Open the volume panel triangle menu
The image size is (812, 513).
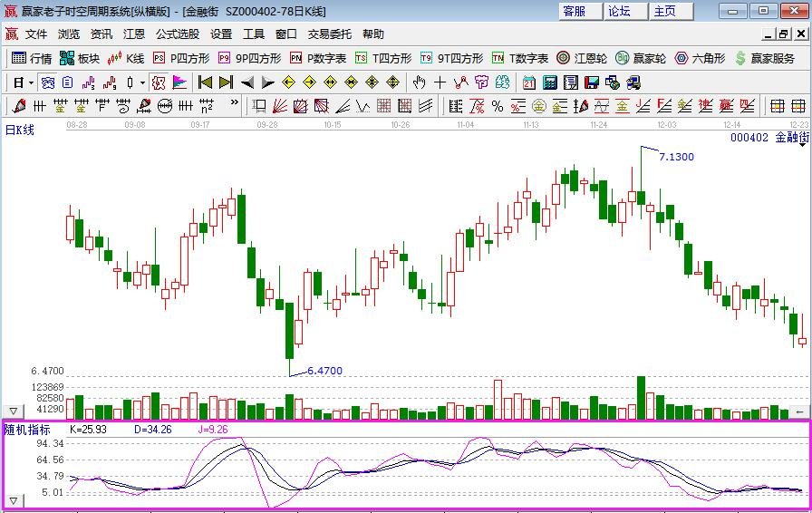(13, 411)
